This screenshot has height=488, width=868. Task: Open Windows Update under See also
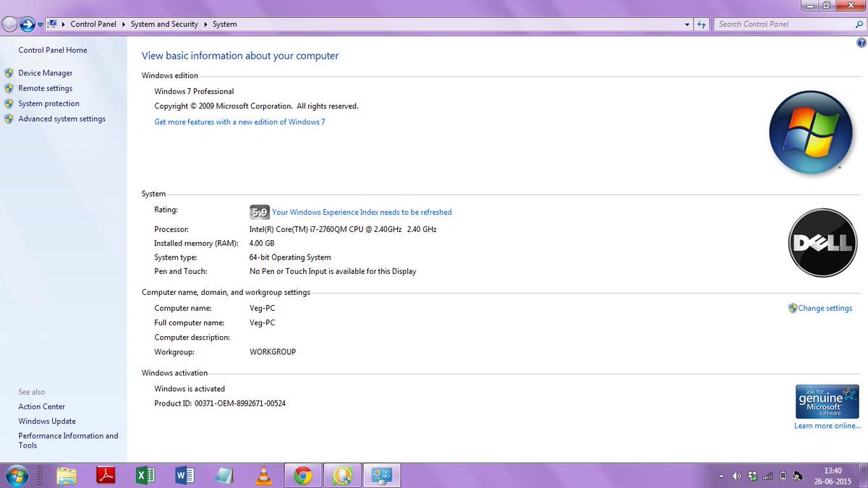point(47,421)
